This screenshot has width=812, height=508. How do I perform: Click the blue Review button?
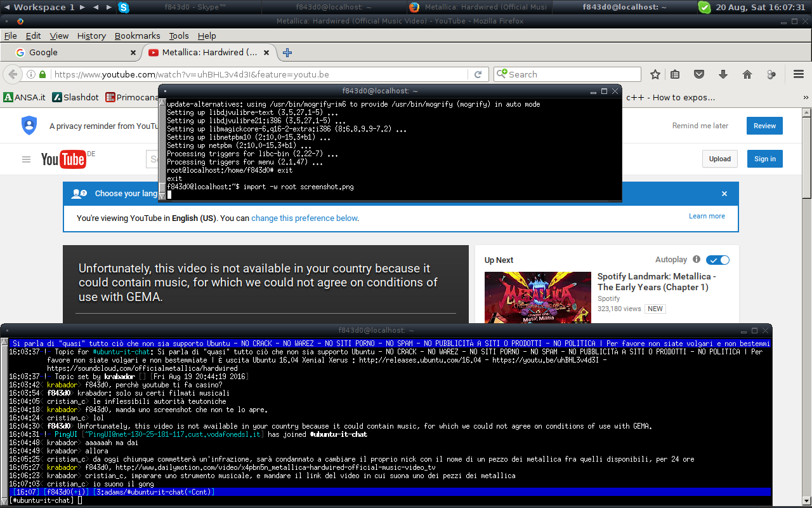coord(764,126)
